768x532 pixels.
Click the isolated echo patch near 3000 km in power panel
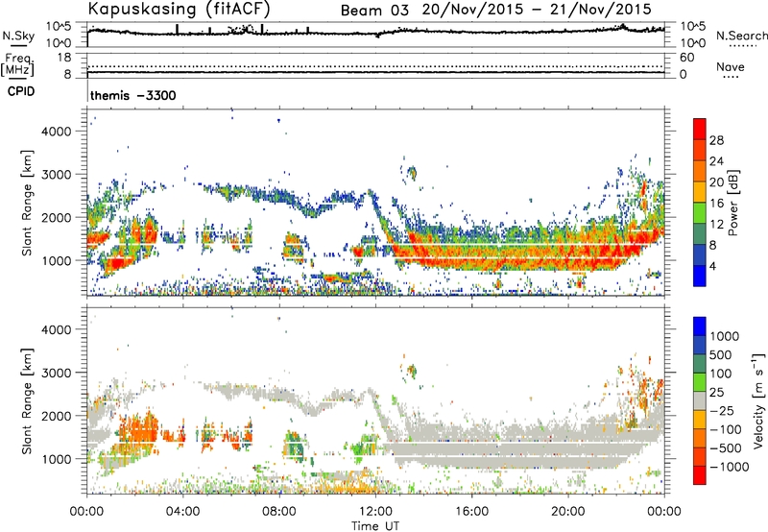(412, 173)
